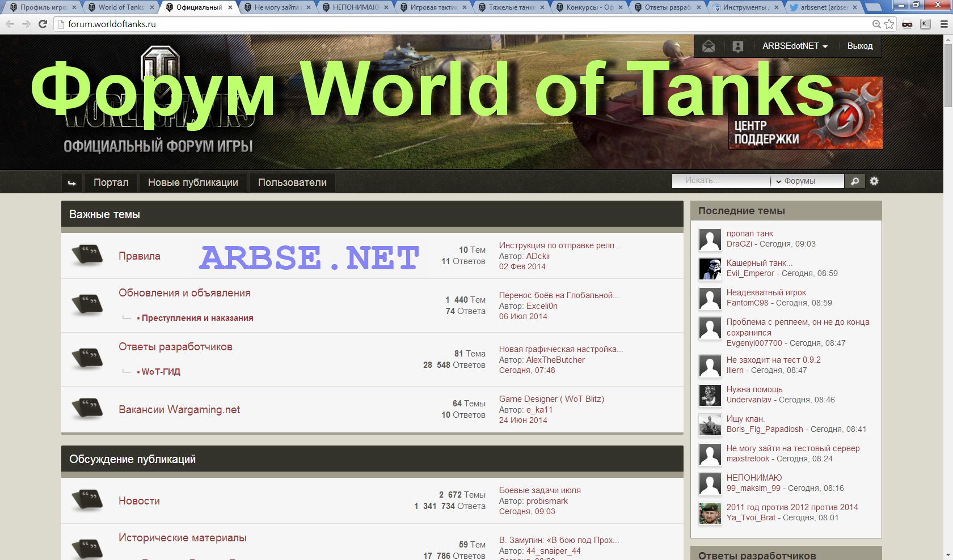
Task: Reload the page with refresh icon
Action: [43, 24]
